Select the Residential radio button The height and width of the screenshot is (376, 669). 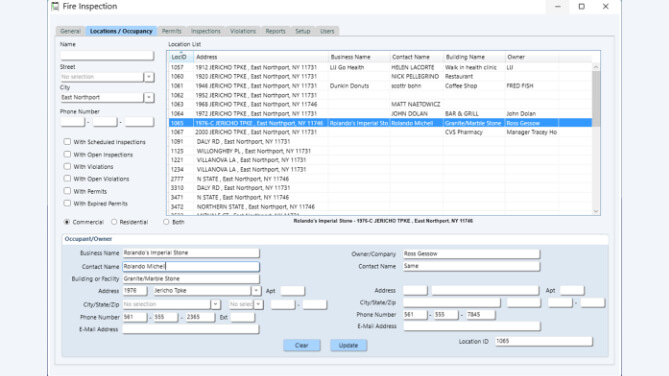[x=114, y=222]
